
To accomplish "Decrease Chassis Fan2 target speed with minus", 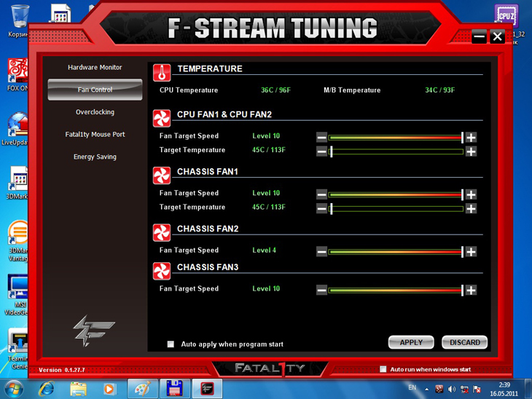I will [x=321, y=251].
